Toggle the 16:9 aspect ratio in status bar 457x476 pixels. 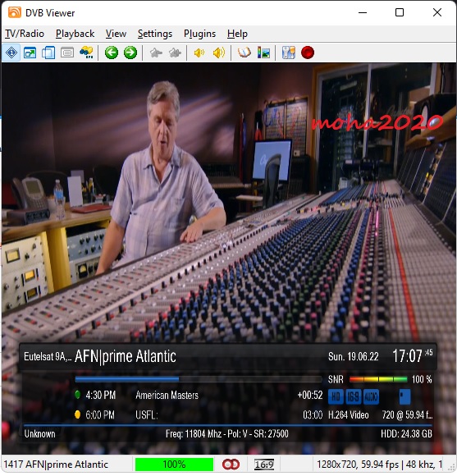[x=264, y=465]
